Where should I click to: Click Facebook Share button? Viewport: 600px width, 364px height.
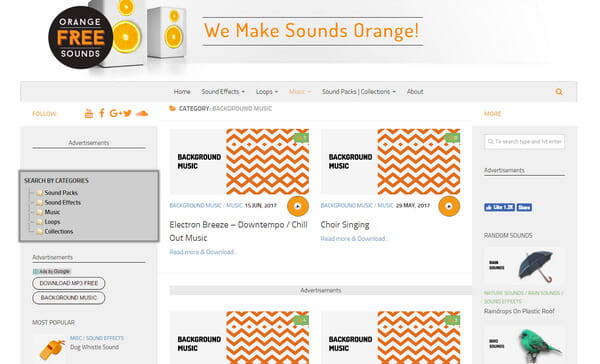coord(524,207)
